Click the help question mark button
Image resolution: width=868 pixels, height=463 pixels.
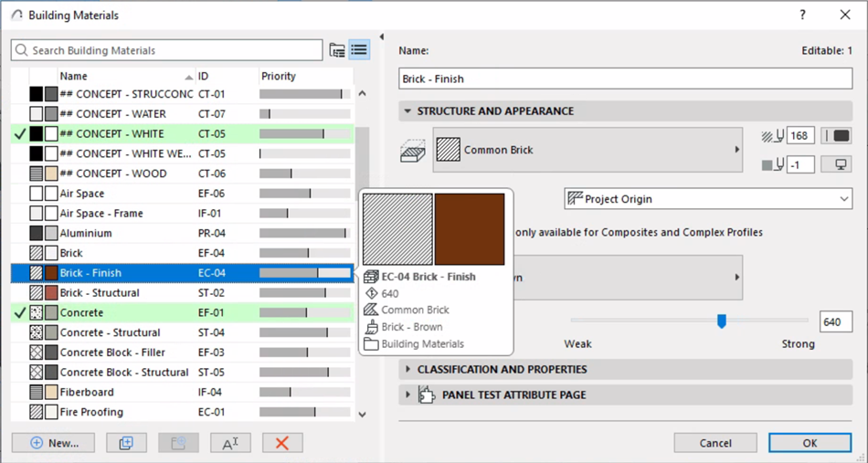(803, 15)
